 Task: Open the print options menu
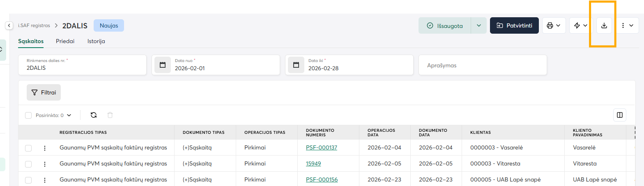pos(554,25)
